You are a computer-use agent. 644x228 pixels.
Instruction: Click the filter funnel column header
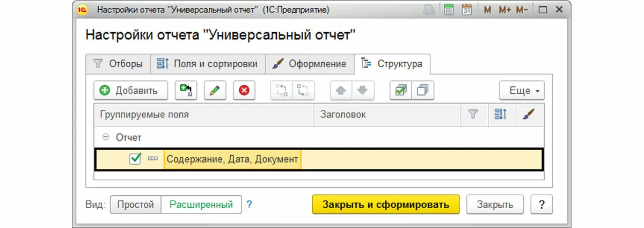click(x=473, y=114)
